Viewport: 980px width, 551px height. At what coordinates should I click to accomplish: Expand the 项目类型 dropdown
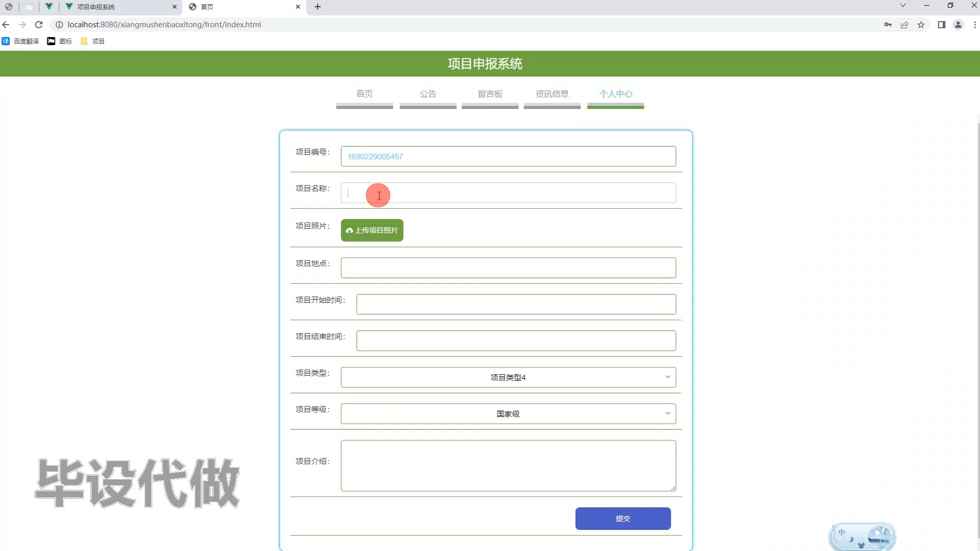[x=508, y=377]
